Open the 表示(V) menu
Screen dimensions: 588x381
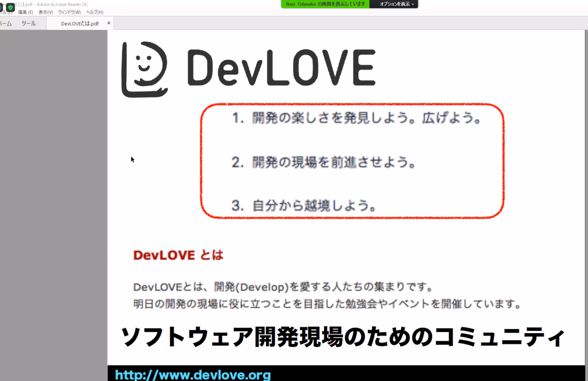tap(46, 12)
